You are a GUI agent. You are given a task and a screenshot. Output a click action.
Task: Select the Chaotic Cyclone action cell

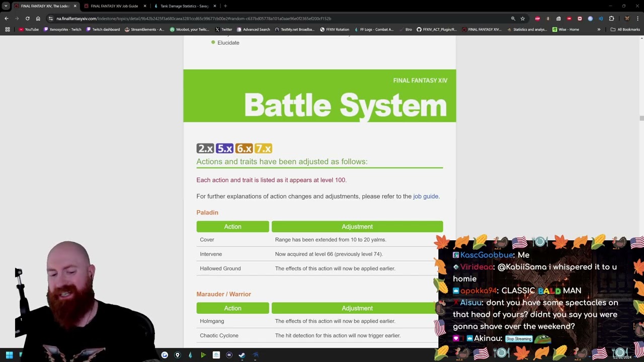tap(232, 335)
